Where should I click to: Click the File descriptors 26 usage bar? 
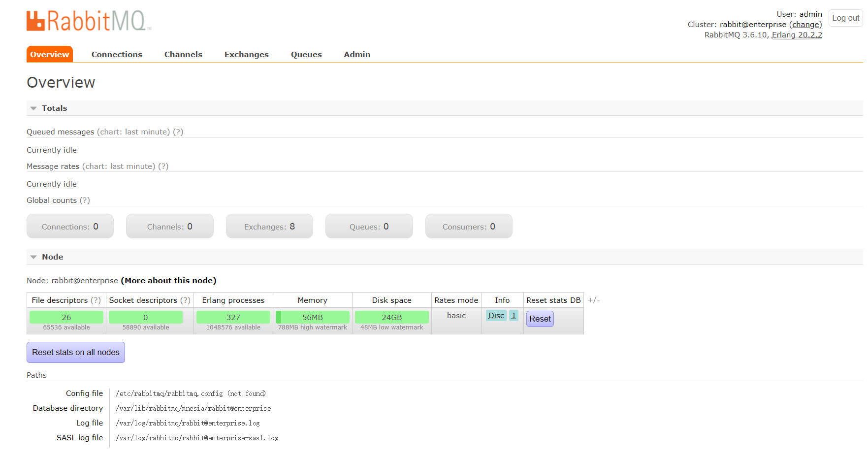pyautogui.click(x=66, y=317)
